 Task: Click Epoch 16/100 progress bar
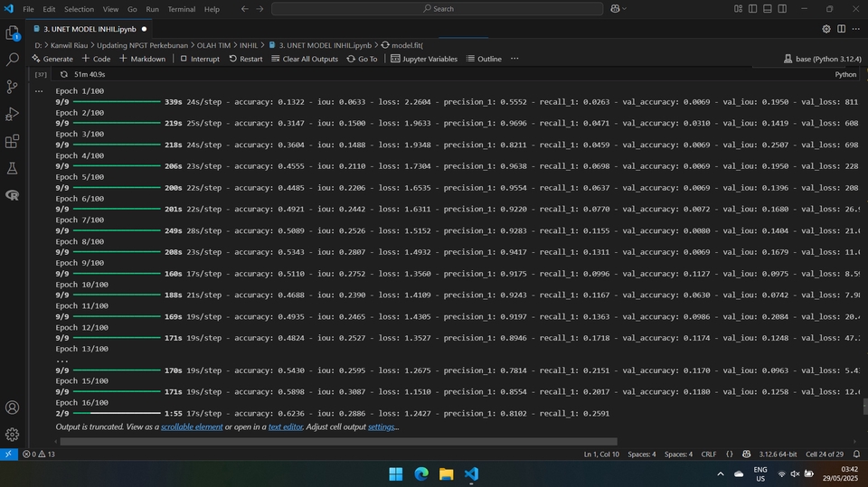click(117, 413)
